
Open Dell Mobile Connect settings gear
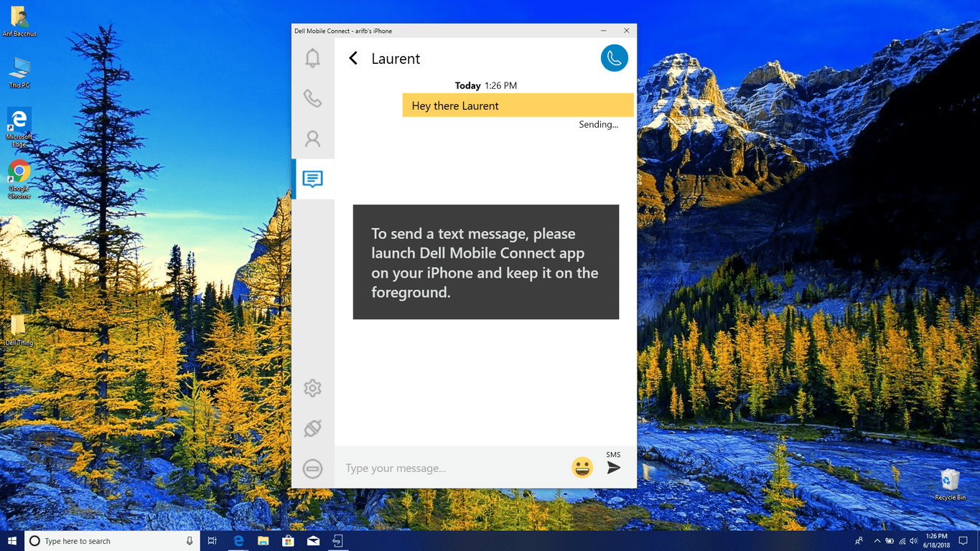pyautogui.click(x=312, y=388)
